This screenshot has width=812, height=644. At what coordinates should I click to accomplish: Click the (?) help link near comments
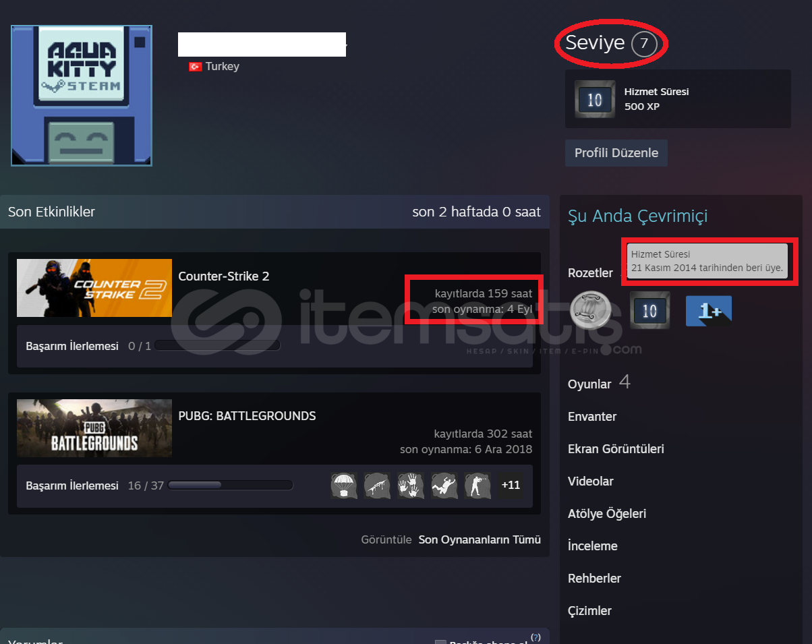(535, 637)
